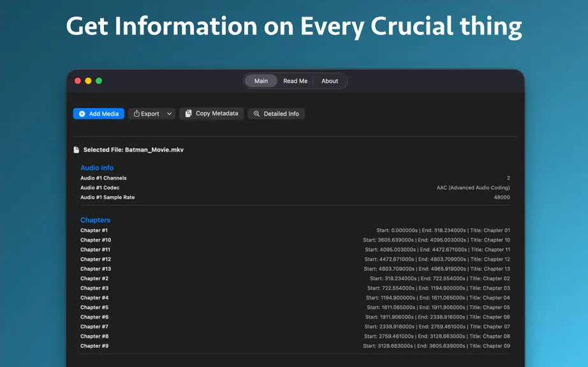
Task: Open the Export dropdown chevron
Action: pyautogui.click(x=169, y=114)
